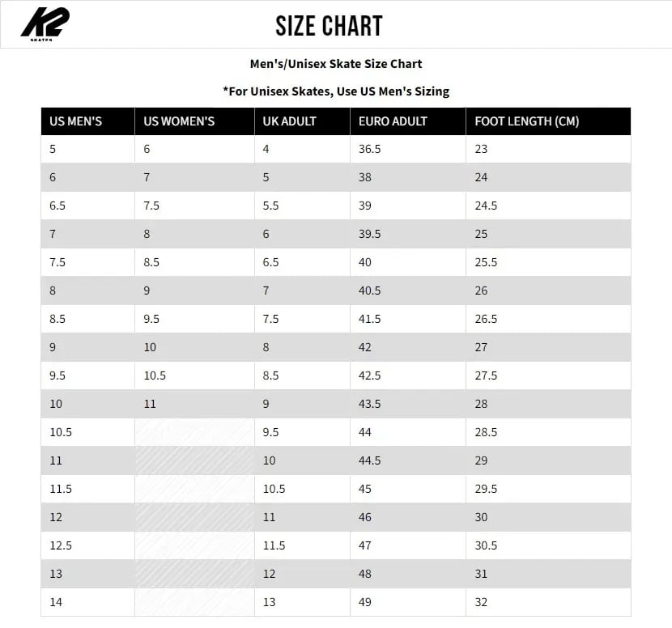
Task: Click the SIZE CHART heading
Action: (329, 26)
